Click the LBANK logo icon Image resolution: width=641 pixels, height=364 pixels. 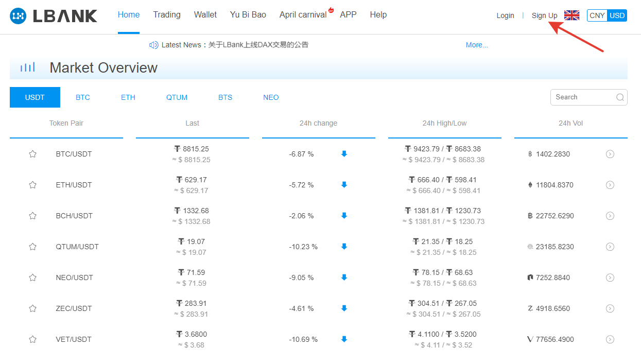(x=19, y=16)
